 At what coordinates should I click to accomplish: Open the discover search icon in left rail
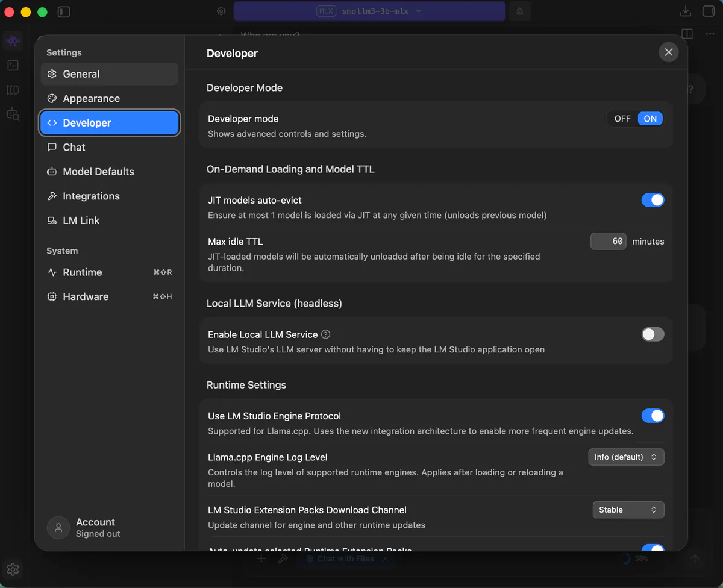(13, 114)
